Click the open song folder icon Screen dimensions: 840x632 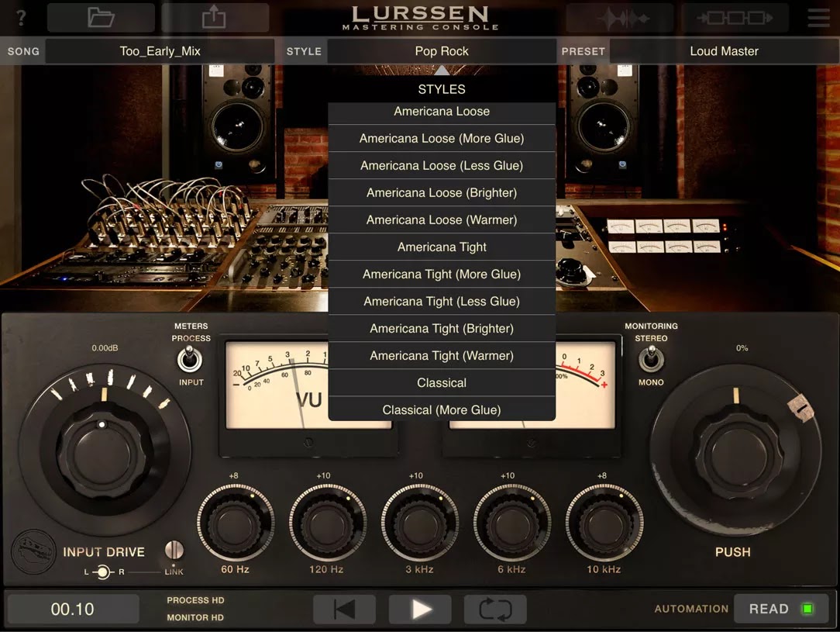(x=101, y=17)
